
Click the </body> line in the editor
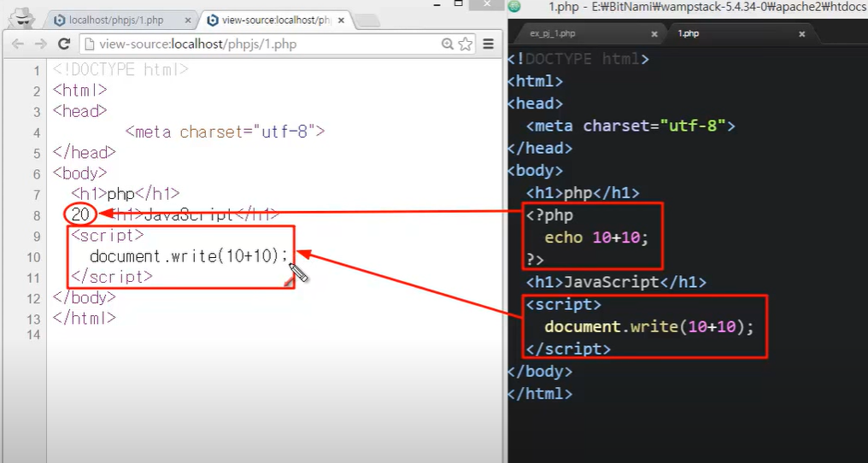[540, 371]
